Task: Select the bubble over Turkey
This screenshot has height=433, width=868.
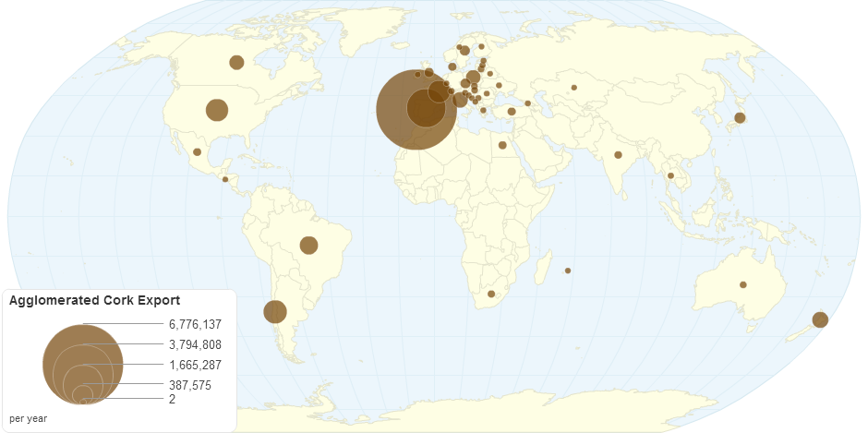Action: coord(512,112)
